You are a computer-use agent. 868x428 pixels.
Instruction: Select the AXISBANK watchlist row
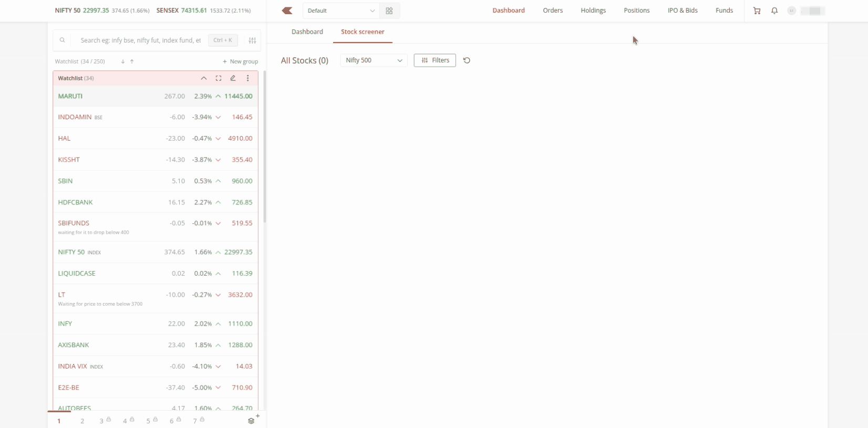pos(156,345)
